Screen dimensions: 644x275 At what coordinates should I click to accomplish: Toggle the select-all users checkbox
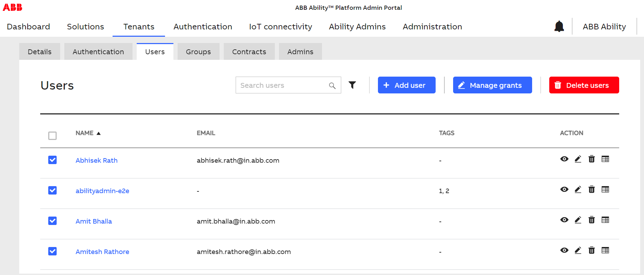[52, 136]
